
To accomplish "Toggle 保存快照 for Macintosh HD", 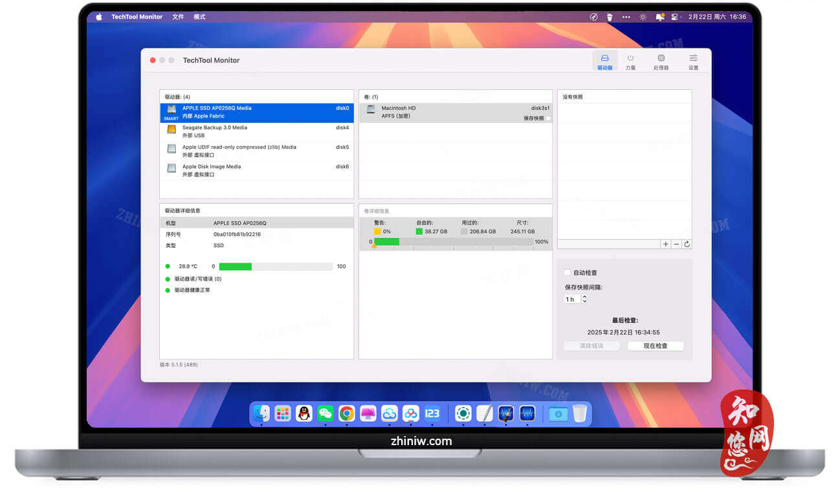I will pos(547,117).
